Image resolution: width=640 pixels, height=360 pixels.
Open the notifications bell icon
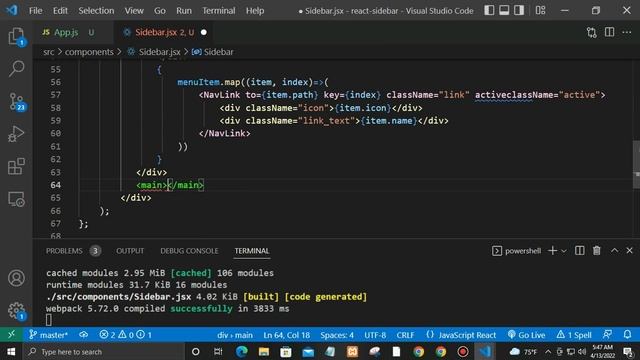coord(627,335)
